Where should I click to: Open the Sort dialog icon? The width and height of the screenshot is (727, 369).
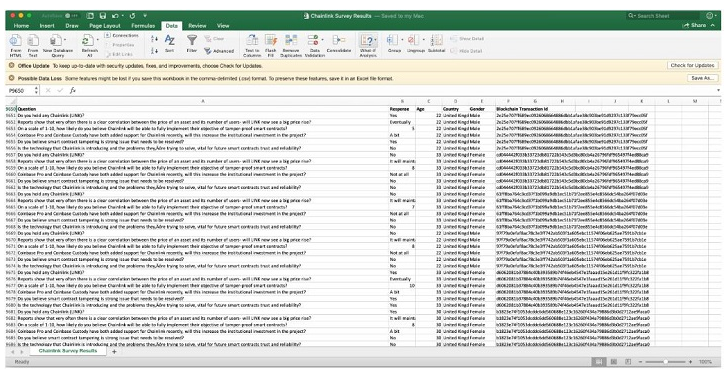click(x=170, y=41)
